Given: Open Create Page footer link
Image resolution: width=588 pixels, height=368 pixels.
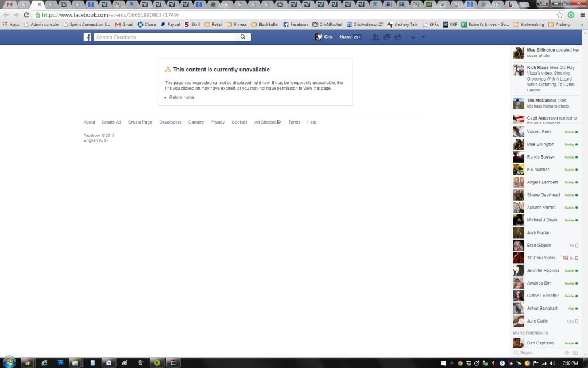Looking at the screenshot, I should 140,122.
